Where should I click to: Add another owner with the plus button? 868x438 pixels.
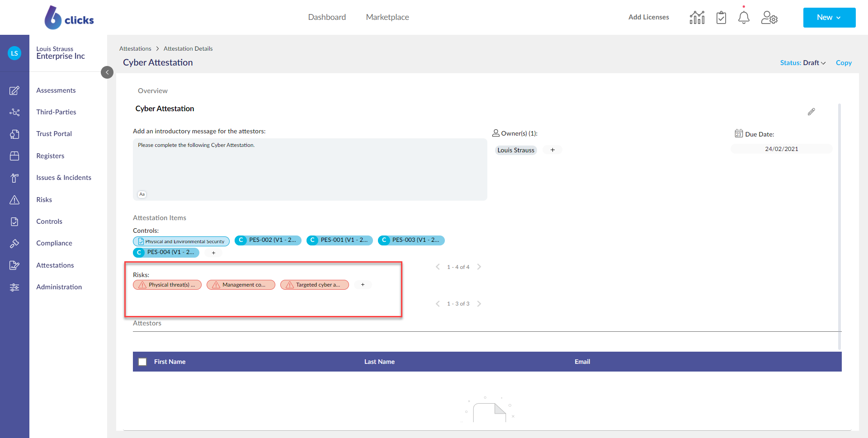552,150
